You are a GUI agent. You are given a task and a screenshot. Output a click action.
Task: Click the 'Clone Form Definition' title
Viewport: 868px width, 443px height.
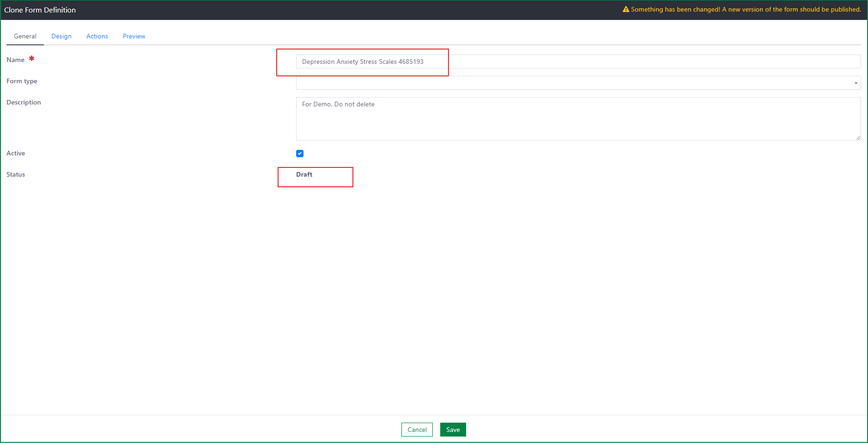click(x=40, y=10)
